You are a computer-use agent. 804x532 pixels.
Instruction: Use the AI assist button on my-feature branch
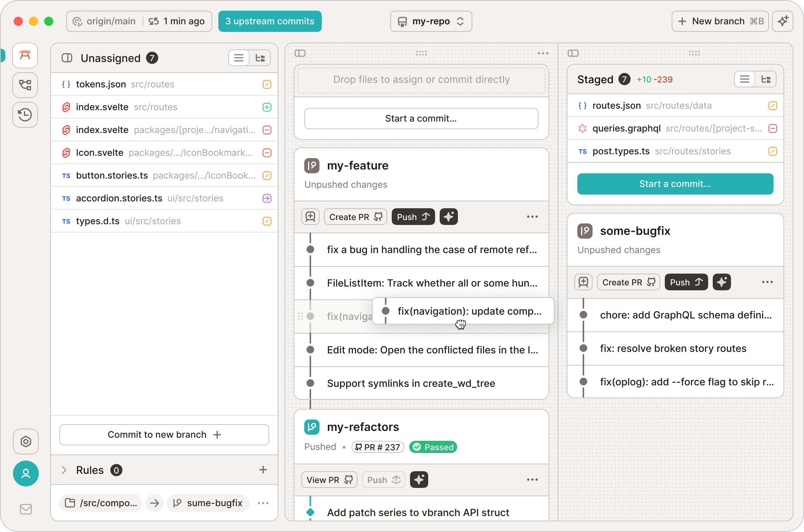(x=449, y=217)
